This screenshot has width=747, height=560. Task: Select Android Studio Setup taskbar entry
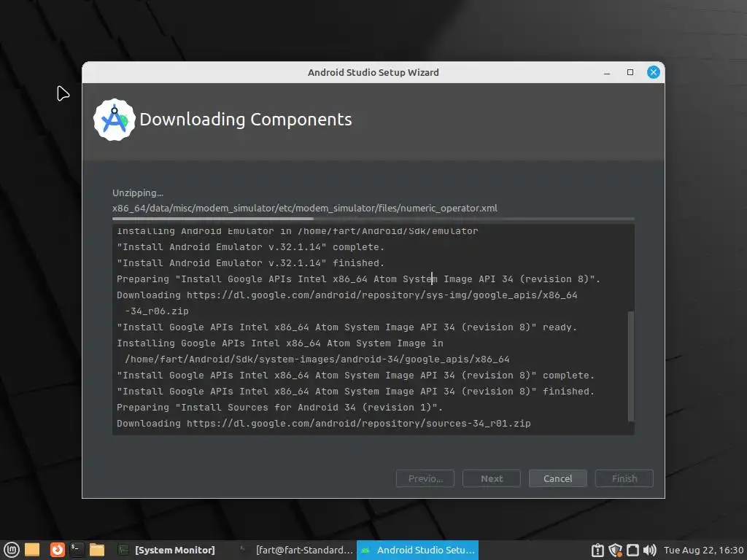tap(417, 550)
